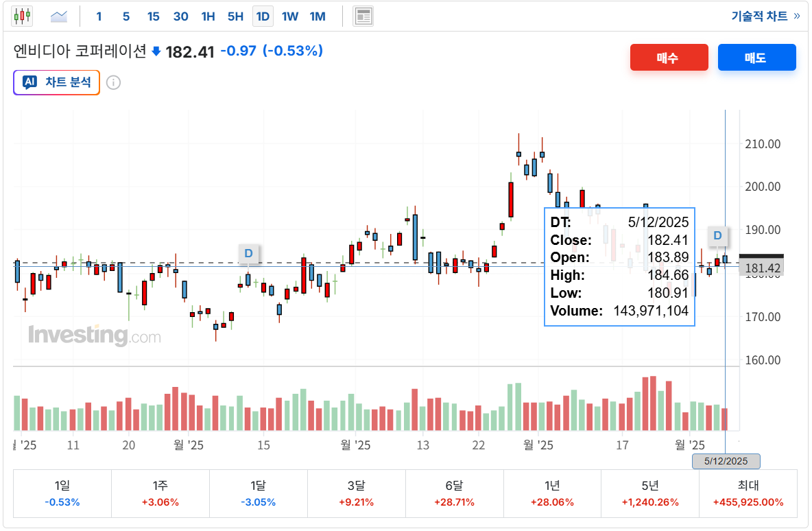Click the AI 차트 분석 button
The height and width of the screenshot is (531, 812).
56,82
